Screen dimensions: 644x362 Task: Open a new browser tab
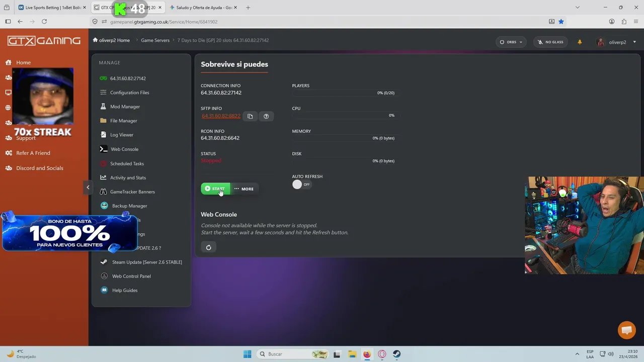coord(248,8)
